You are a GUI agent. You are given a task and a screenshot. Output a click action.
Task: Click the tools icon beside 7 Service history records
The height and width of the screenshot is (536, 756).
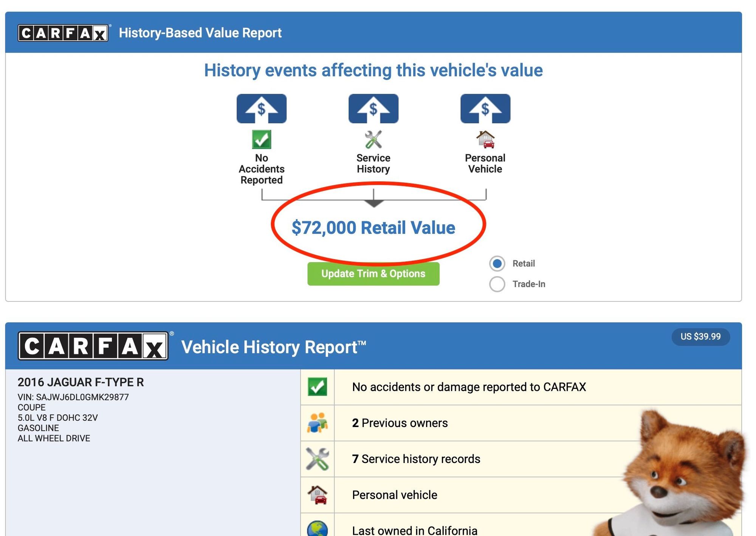pos(317,458)
